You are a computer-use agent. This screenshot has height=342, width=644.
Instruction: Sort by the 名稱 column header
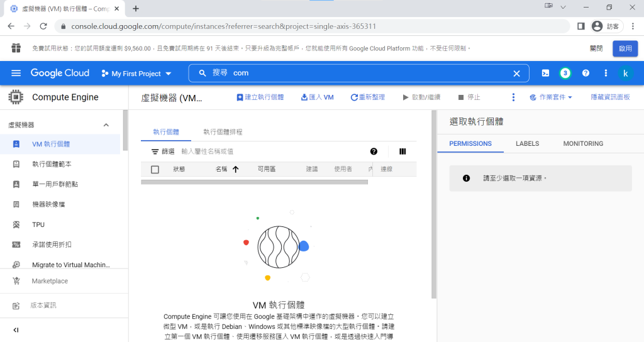(221, 168)
